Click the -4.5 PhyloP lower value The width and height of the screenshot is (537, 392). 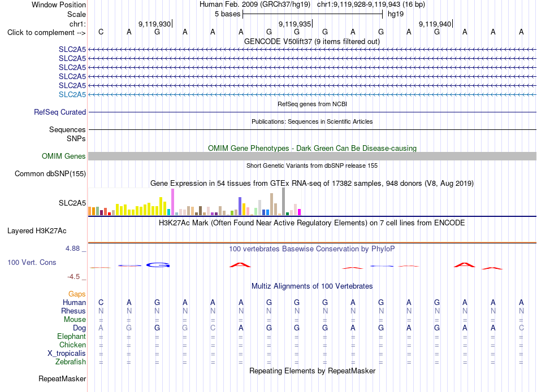coord(73,277)
